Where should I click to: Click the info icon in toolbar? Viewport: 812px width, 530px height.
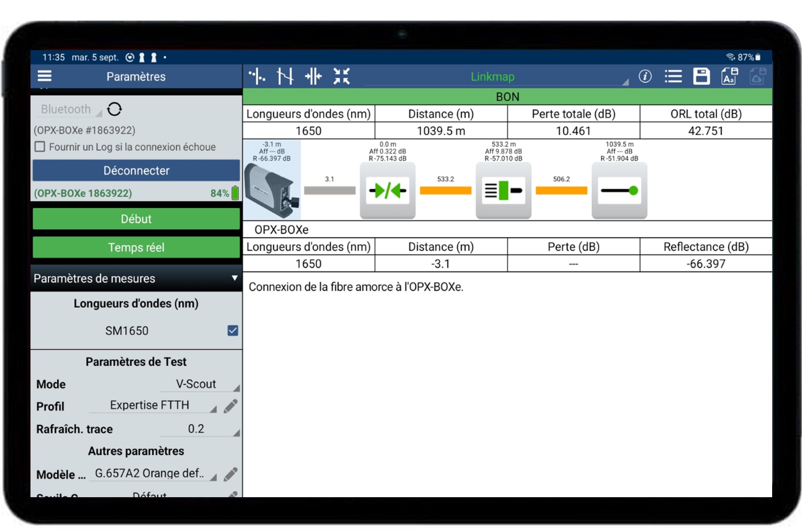point(645,76)
